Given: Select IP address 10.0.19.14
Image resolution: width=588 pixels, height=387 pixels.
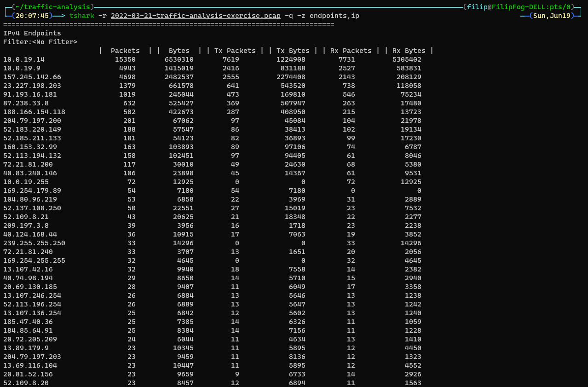Looking at the screenshot, I should pyautogui.click(x=24, y=59).
